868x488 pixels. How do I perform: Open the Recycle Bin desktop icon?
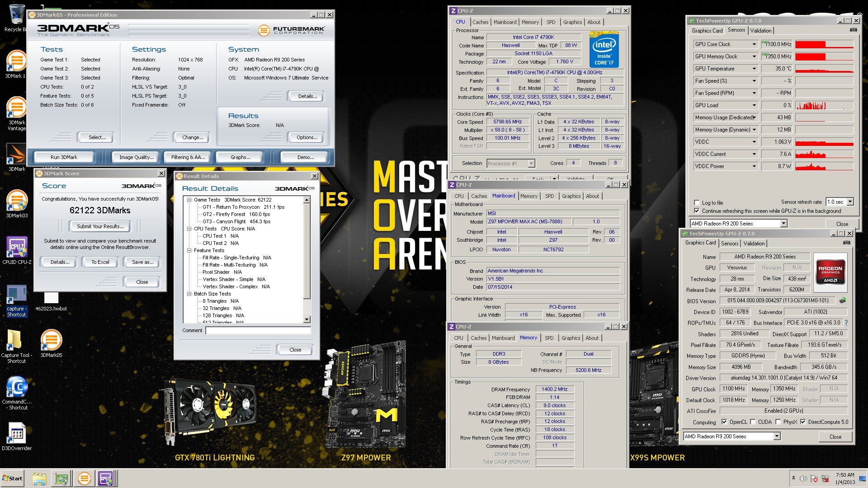(x=16, y=17)
